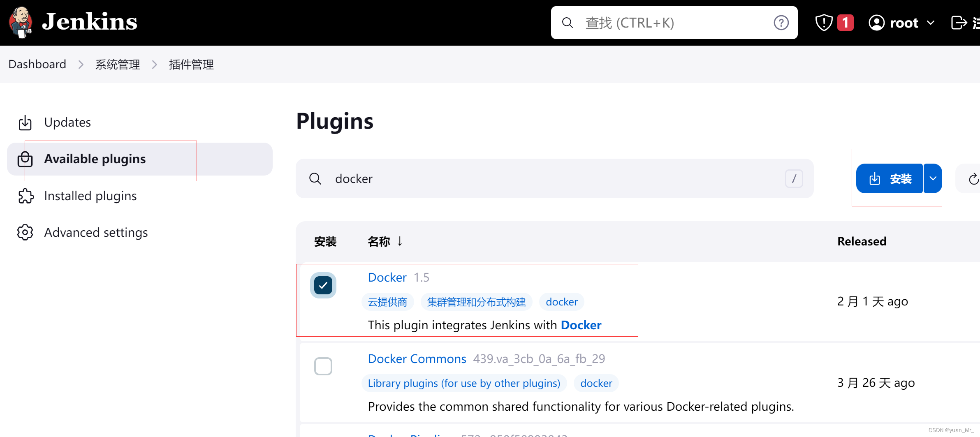980x437 pixels.
Task: Open the Advanced settings tab
Action: click(x=140, y=233)
